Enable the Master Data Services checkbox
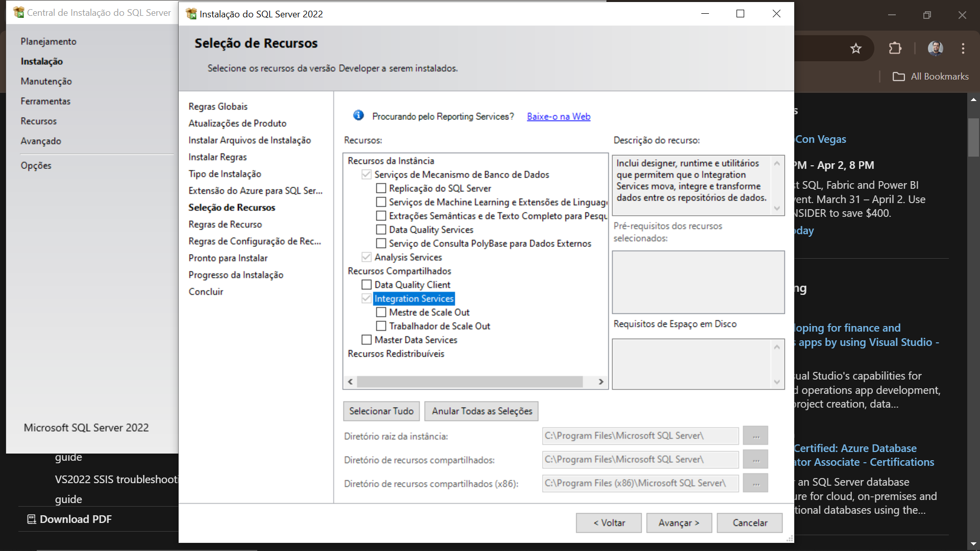Image resolution: width=980 pixels, height=551 pixels. pos(366,340)
